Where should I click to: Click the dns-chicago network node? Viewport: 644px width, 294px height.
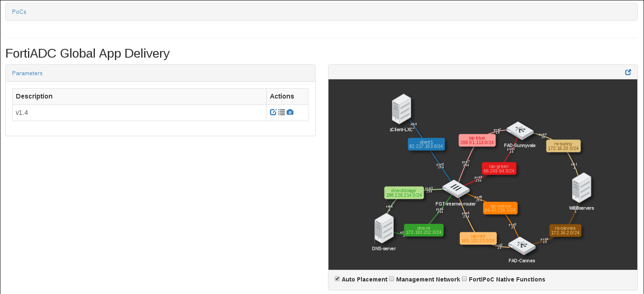pyautogui.click(x=404, y=193)
